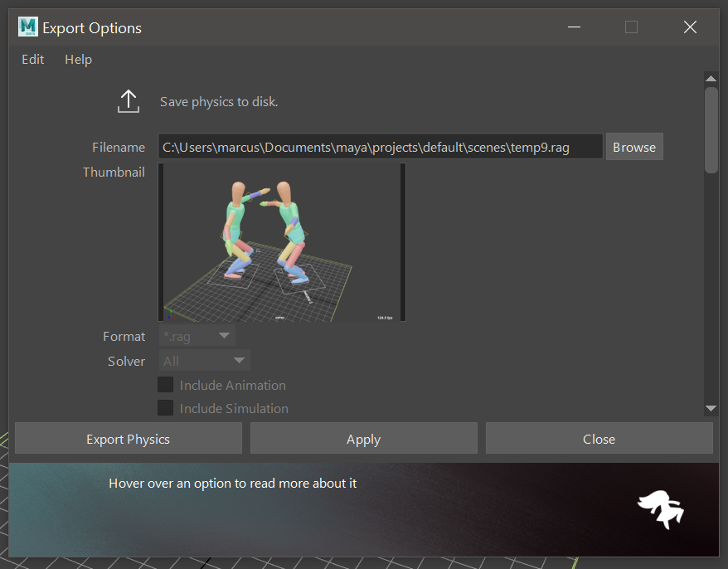The width and height of the screenshot is (728, 569).
Task: Click the Apply button
Action: [x=363, y=439]
